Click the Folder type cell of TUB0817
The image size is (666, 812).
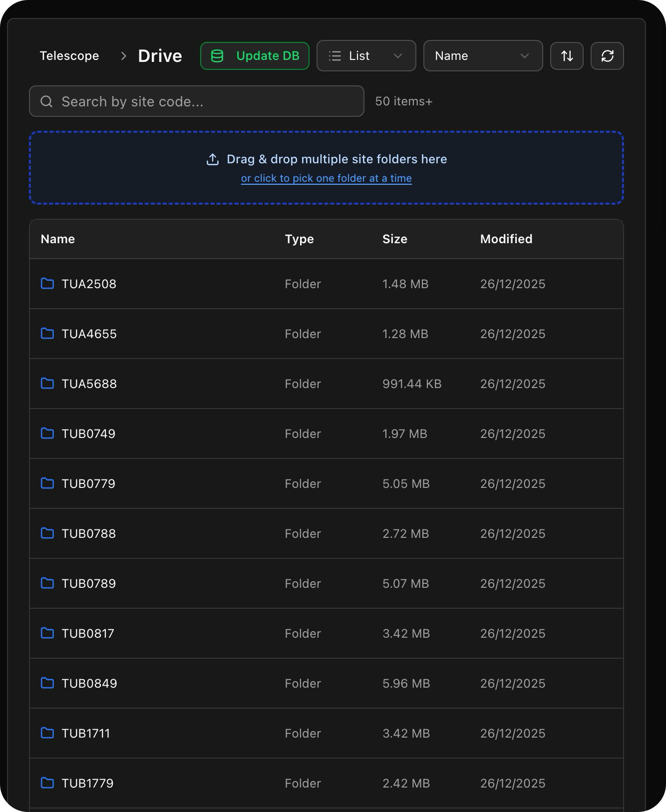coord(303,634)
